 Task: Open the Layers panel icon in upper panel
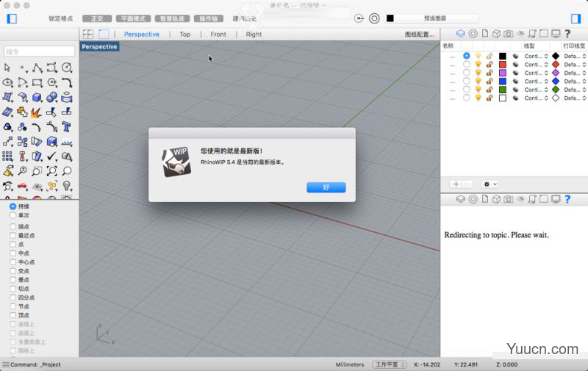coord(461,34)
